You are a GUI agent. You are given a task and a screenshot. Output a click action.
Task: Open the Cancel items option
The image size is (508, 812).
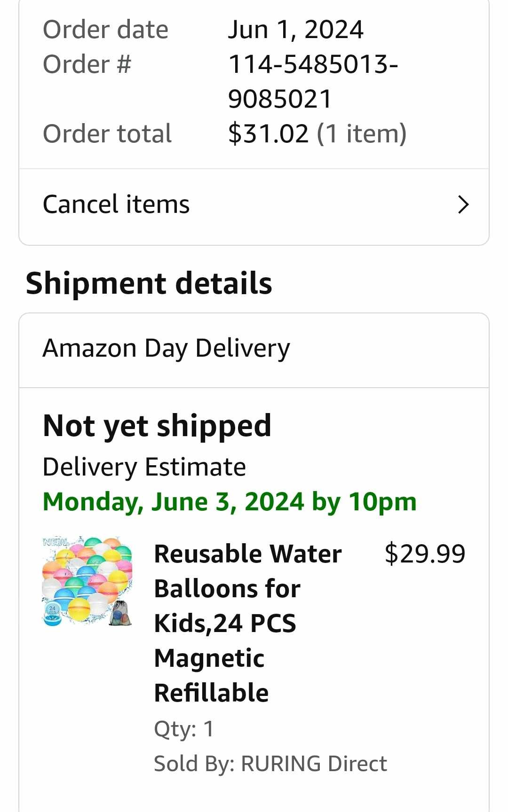click(x=116, y=205)
